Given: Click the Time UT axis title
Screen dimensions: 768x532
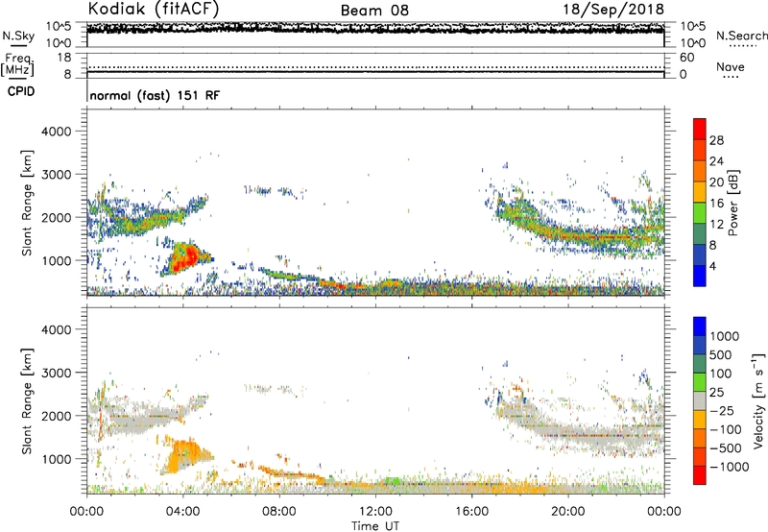Looking at the screenshot, I should [375, 526].
